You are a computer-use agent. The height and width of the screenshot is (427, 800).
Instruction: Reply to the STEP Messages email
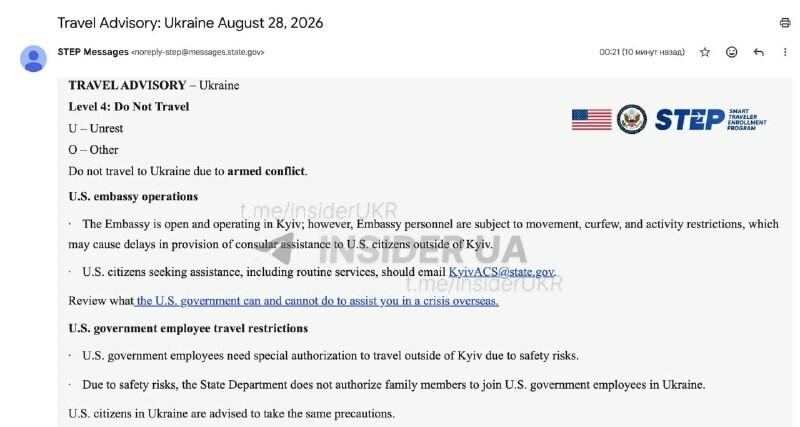(x=758, y=52)
